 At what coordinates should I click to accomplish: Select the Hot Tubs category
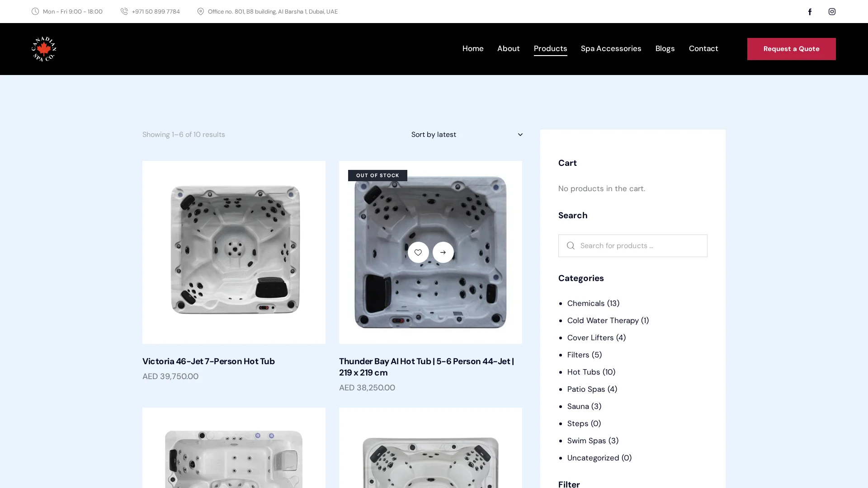[x=584, y=372]
